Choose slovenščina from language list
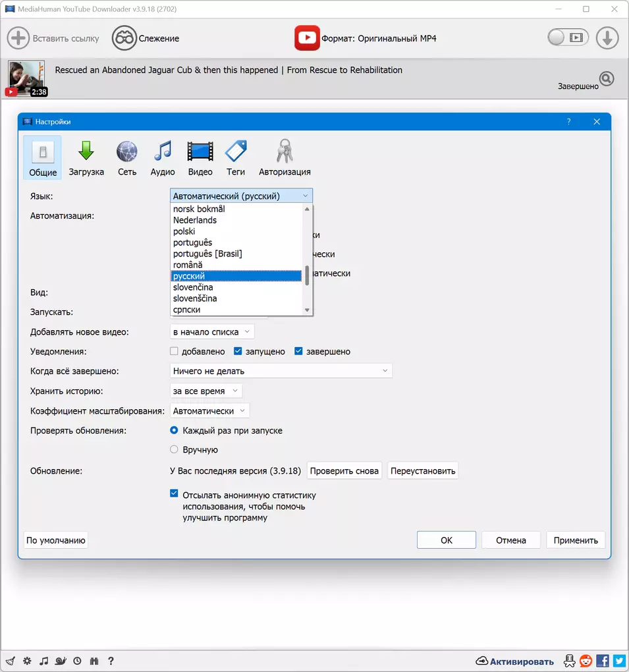This screenshot has width=629, height=672. click(236, 298)
